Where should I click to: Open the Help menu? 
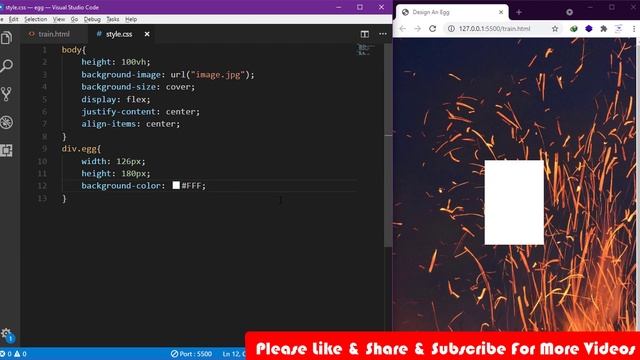[131, 19]
